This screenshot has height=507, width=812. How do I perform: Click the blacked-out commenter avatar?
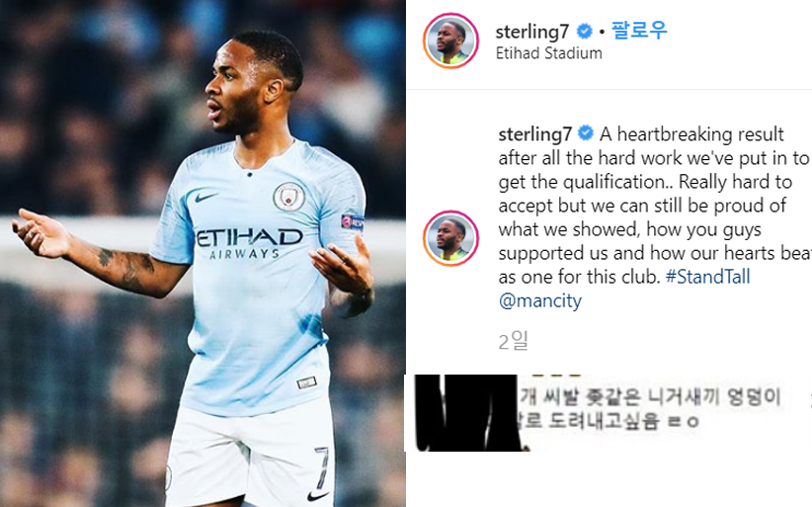pos(467,413)
